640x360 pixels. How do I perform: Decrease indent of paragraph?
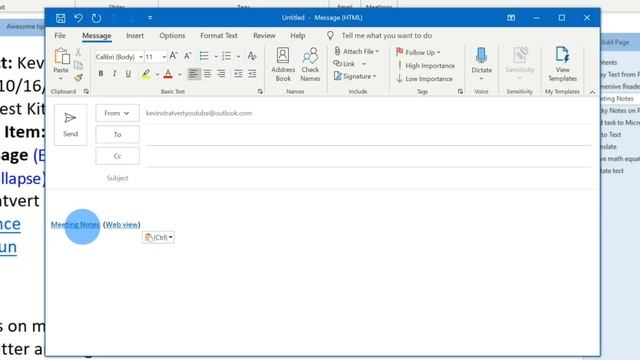click(x=238, y=74)
